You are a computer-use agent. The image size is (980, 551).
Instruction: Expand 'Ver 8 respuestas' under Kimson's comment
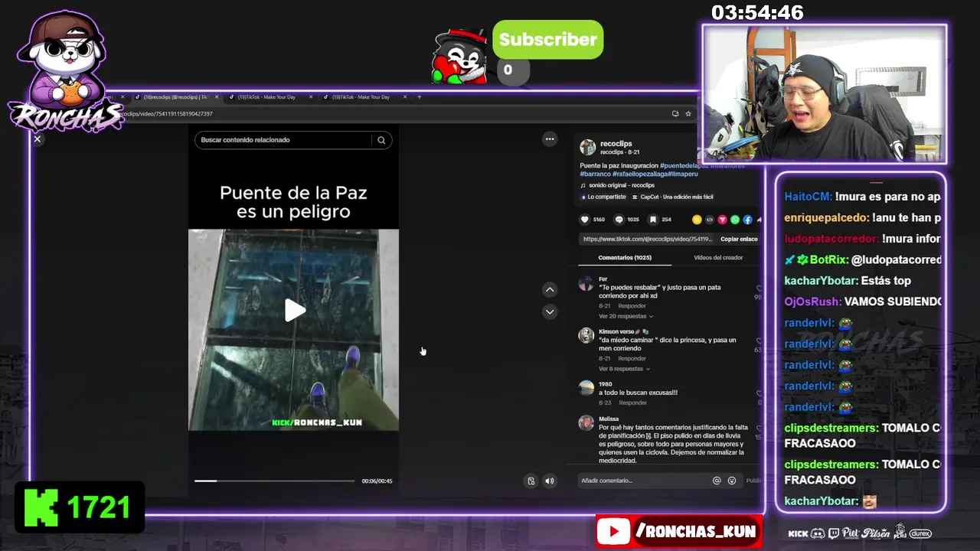pyautogui.click(x=624, y=369)
